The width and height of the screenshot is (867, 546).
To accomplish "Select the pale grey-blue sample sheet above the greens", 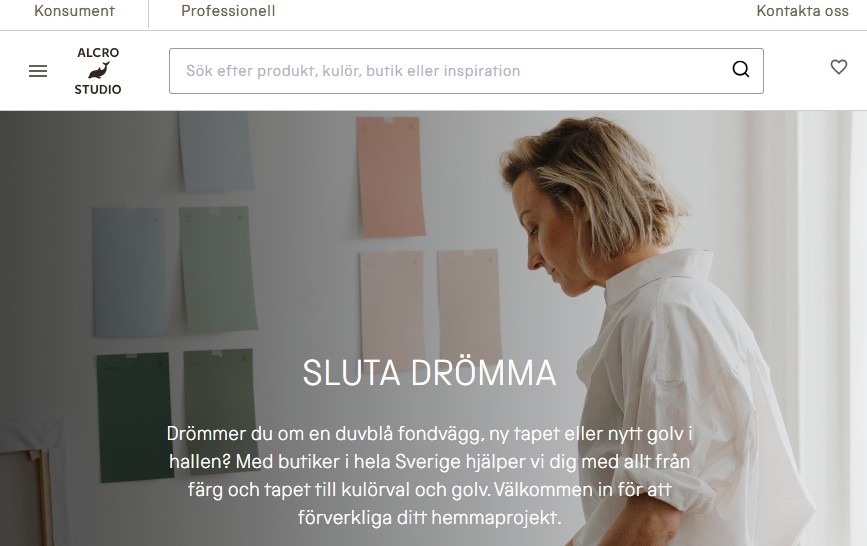I will point(216,150).
